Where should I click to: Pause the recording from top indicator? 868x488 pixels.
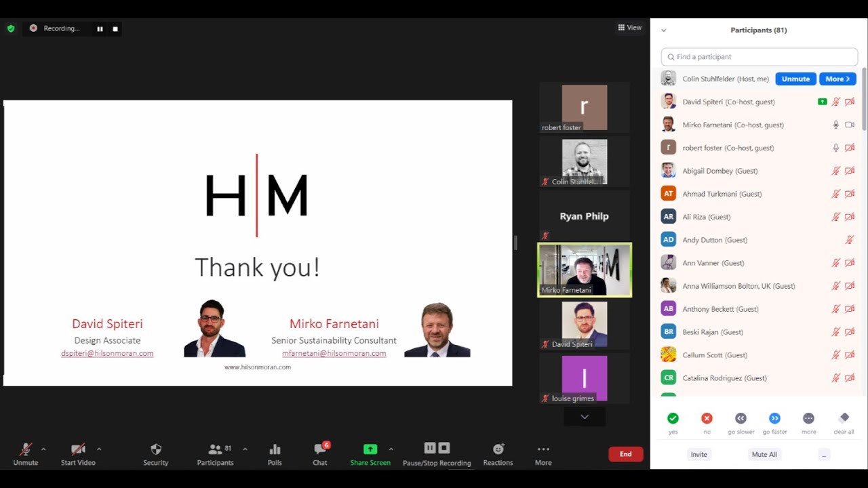click(100, 28)
